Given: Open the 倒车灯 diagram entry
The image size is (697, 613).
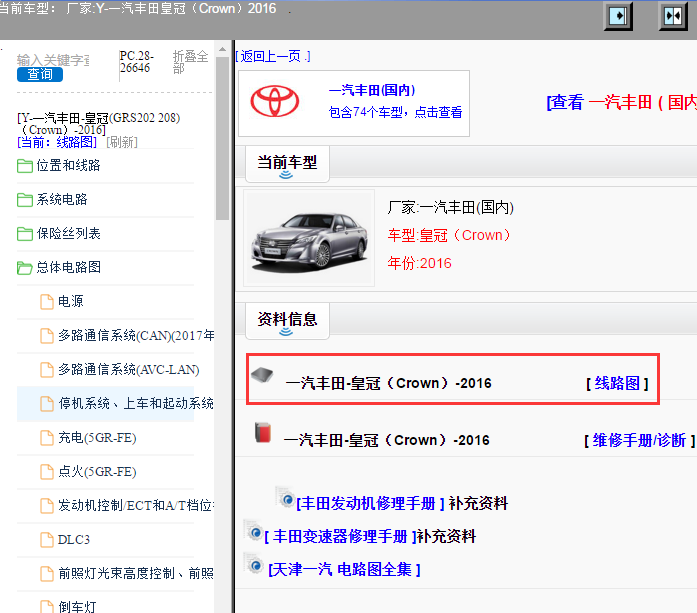Looking at the screenshot, I should click(x=77, y=606).
